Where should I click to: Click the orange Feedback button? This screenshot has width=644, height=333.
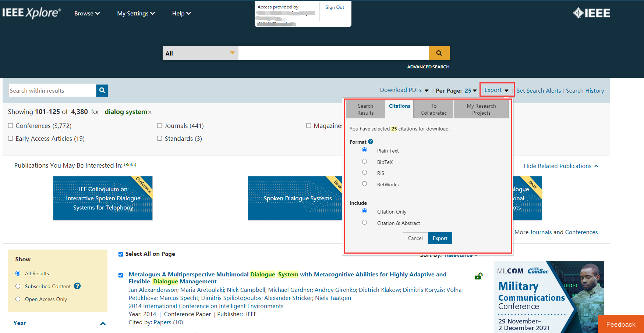(x=621, y=324)
